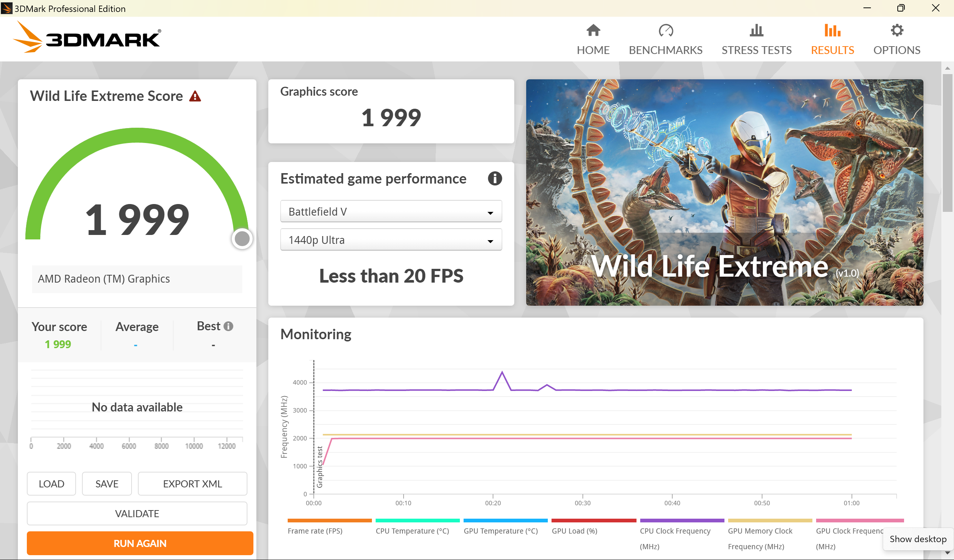Click the vertical scrollbar thumb
The image size is (954, 560).
click(x=948, y=143)
